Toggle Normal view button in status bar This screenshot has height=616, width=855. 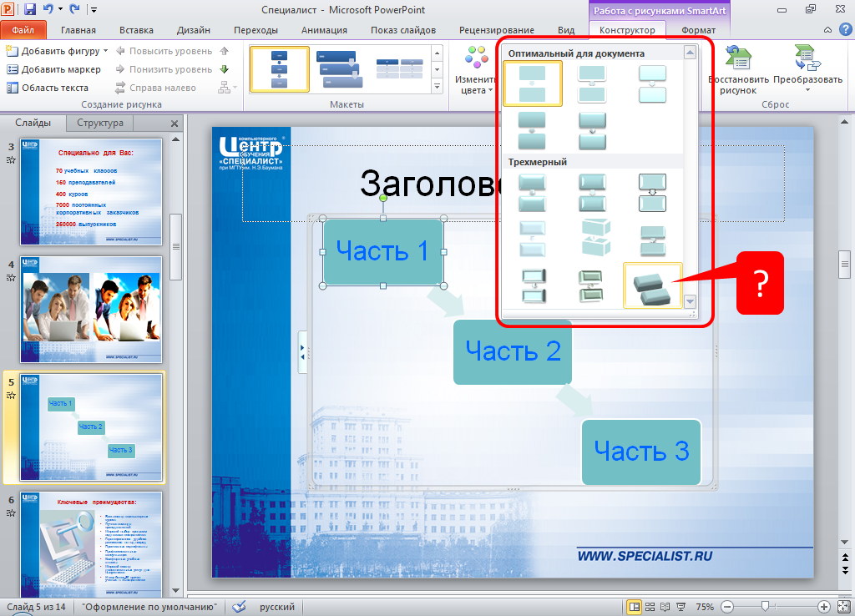(x=635, y=607)
